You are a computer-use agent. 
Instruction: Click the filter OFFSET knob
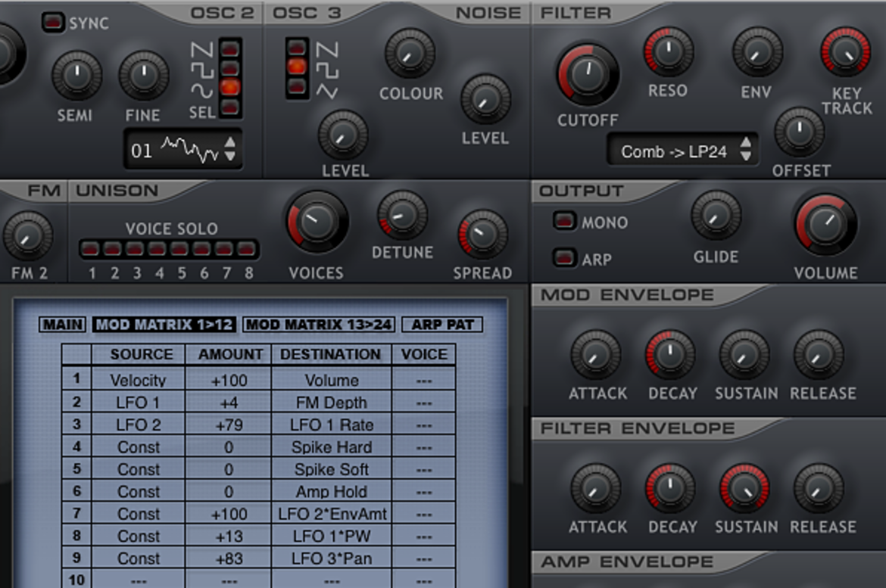point(799,132)
